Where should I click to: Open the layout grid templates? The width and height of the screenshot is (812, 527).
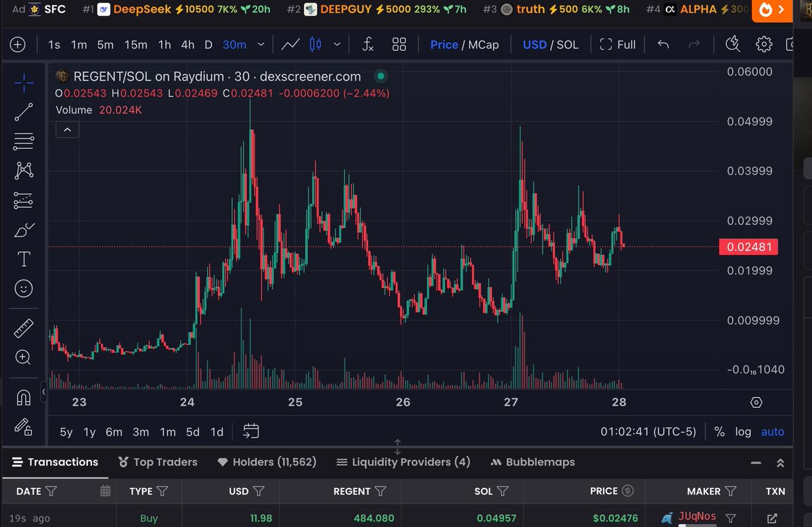coord(399,45)
